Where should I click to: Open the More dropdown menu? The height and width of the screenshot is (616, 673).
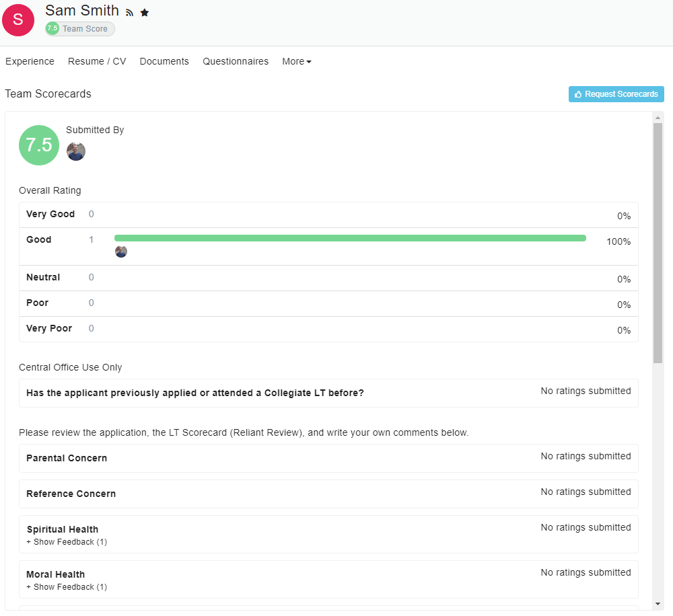coord(296,62)
